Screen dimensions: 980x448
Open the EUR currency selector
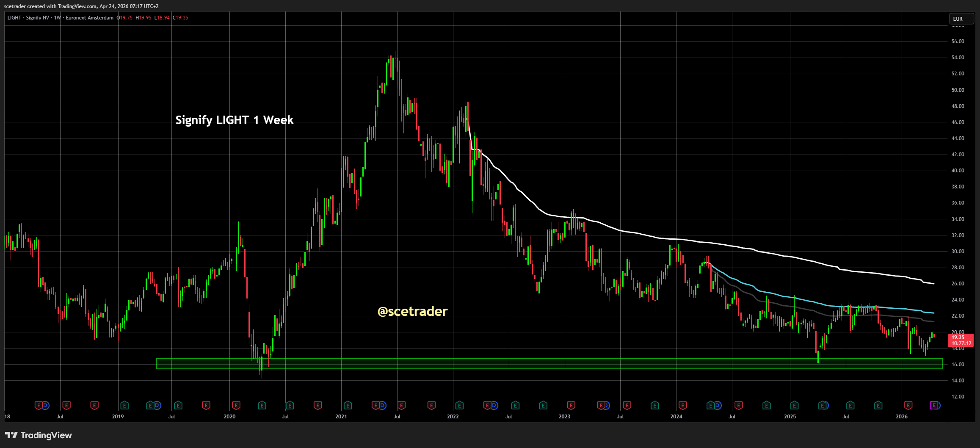point(961,19)
